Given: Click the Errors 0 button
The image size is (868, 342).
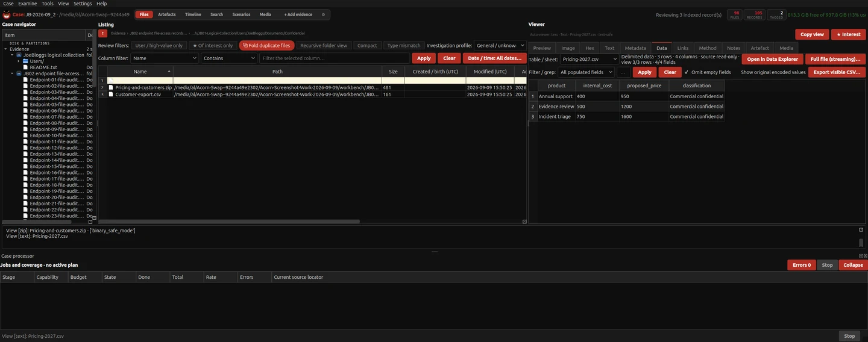Looking at the screenshot, I should 801,265.
